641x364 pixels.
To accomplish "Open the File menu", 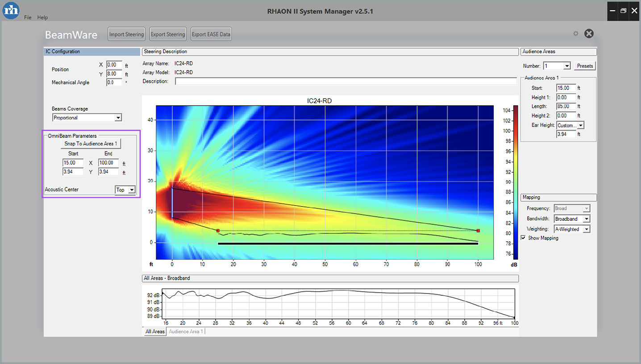I will (28, 17).
